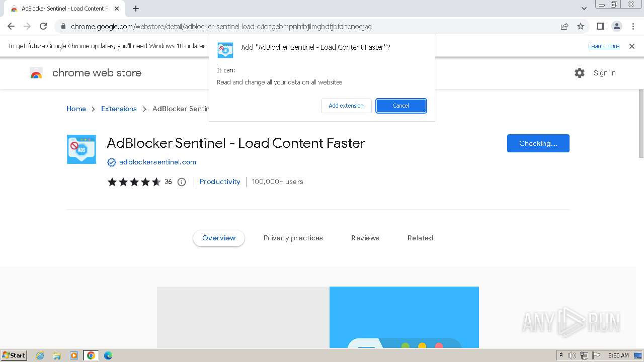The width and height of the screenshot is (644, 362).
Task: Open the ratings info icon
Action: (182, 182)
